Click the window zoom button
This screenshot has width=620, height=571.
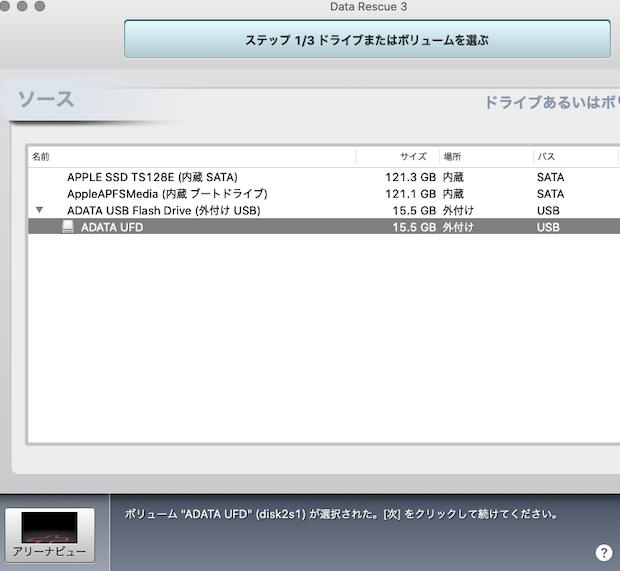40,6
